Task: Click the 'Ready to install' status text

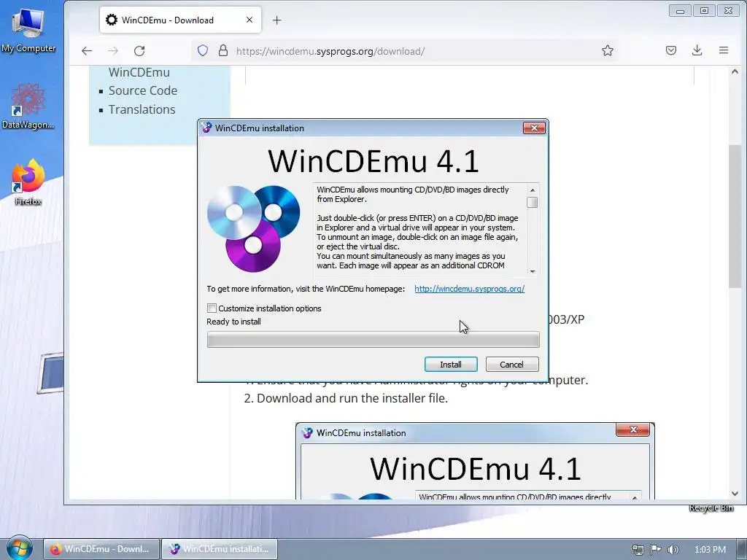Action: [x=233, y=322]
